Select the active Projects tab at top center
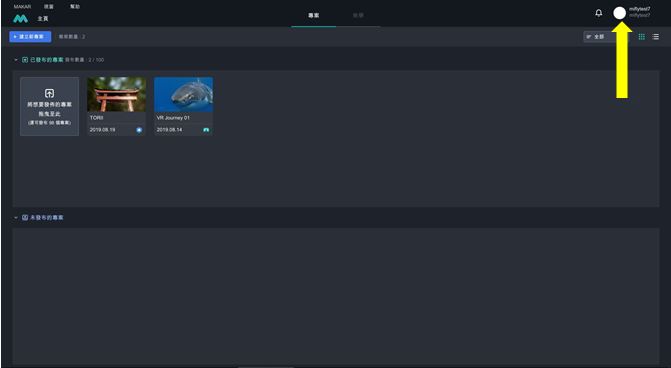 [x=314, y=15]
